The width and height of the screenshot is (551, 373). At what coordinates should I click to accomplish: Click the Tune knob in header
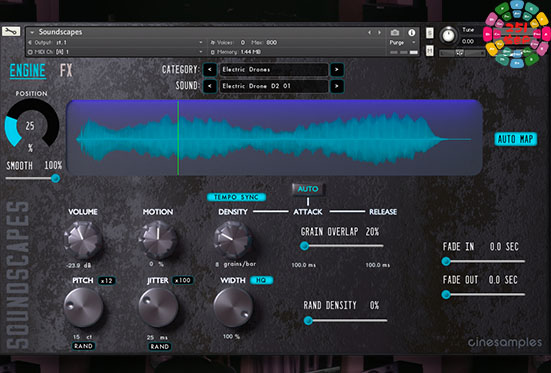pyautogui.click(x=448, y=36)
